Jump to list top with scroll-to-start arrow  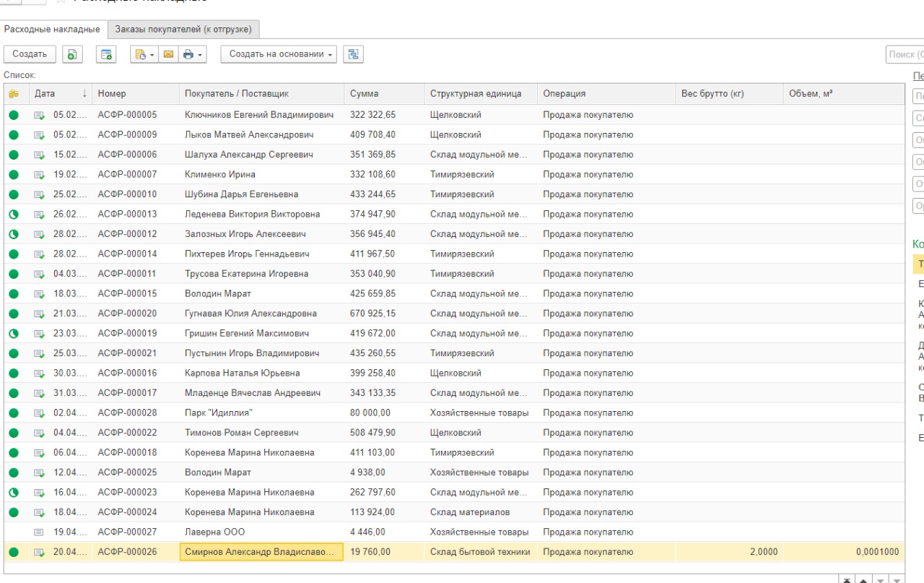pyautogui.click(x=845, y=579)
